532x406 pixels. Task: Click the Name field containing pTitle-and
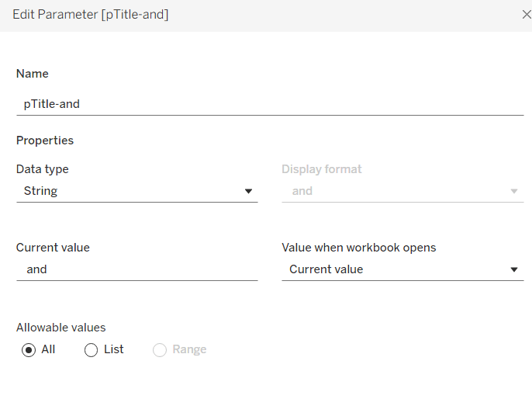point(269,103)
